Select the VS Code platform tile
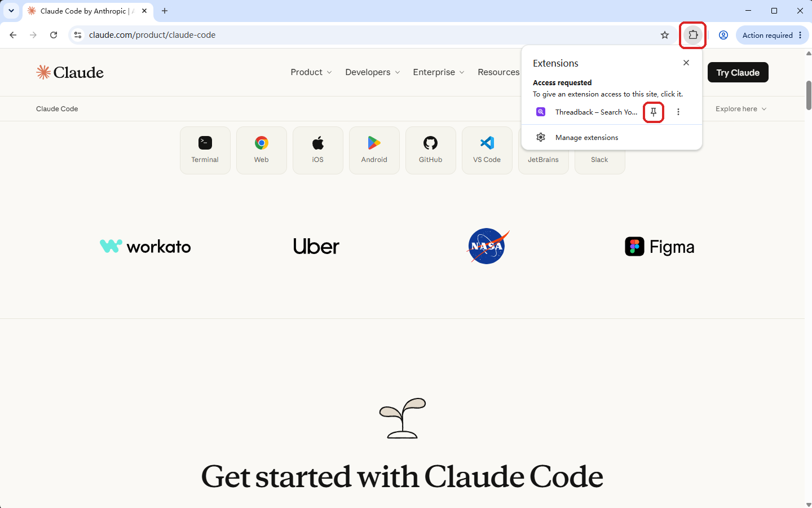Screen dimensions: 812x508 click(x=487, y=150)
